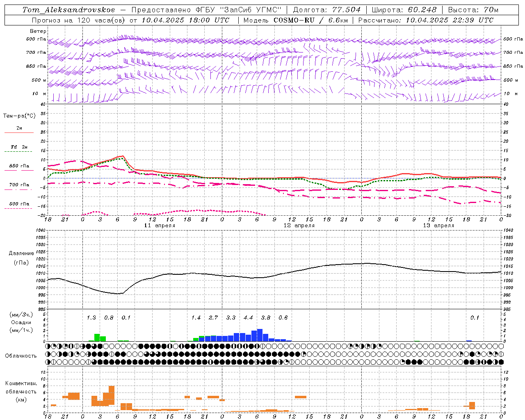
Task: Click the Осадки panel label
Action: coord(21,322)
